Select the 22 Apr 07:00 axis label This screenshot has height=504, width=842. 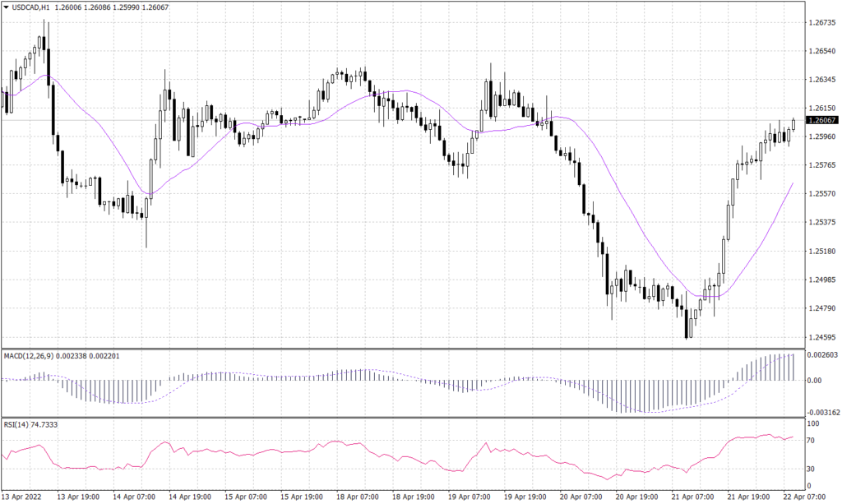click(x=804, y=497)
